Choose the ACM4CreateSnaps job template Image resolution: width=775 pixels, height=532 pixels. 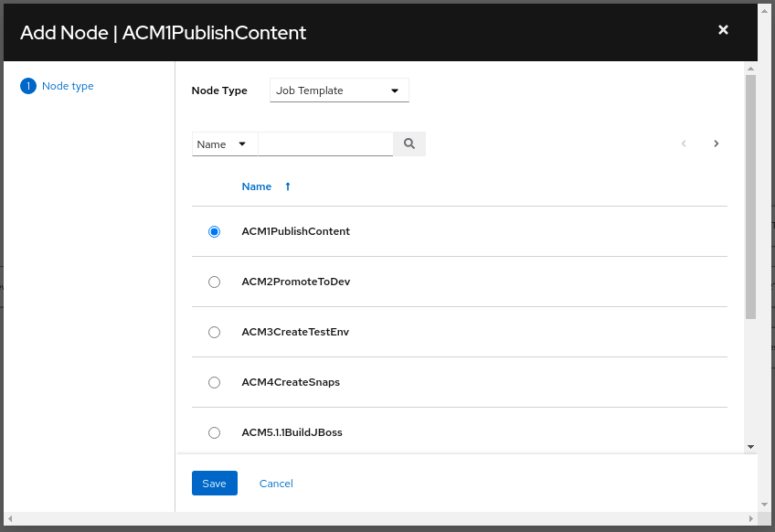[x=215, y=383]
